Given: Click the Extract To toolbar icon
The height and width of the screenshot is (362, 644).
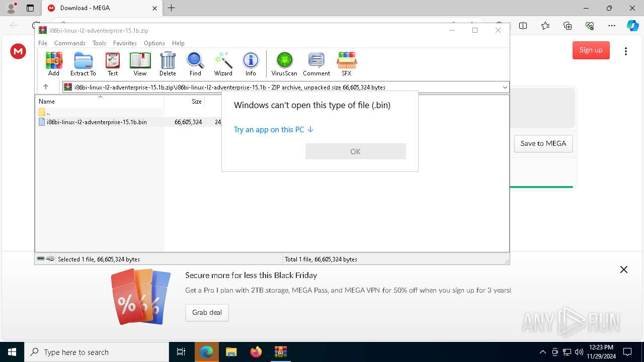Looking at the screenshot, I should coord(83,64).
